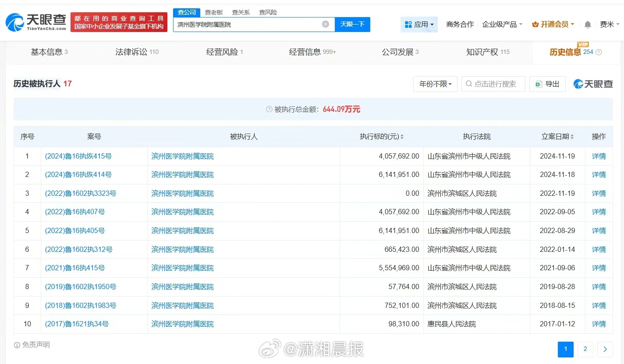Click the TianYanCha logo in header
This screenshot has width=624, height=364.
pos(36,22)
